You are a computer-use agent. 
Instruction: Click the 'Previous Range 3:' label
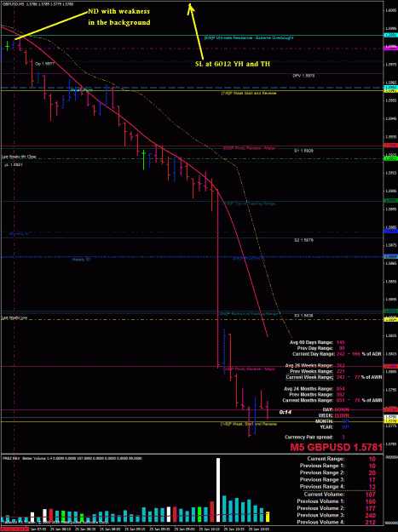pos(322,480)
